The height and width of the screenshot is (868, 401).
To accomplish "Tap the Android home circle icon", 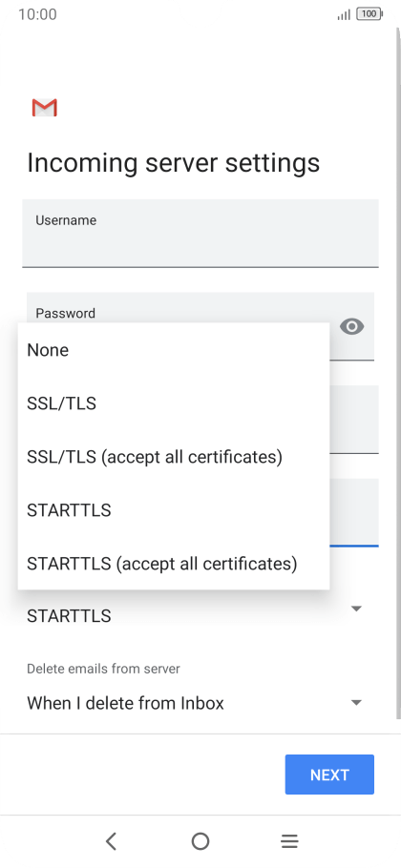I will click(200, 841).
